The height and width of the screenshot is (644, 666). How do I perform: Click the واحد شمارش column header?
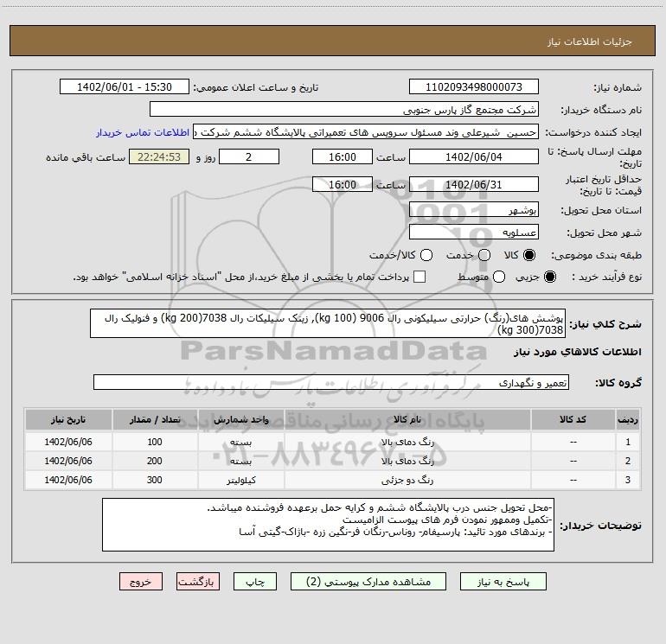coord(240,420)
